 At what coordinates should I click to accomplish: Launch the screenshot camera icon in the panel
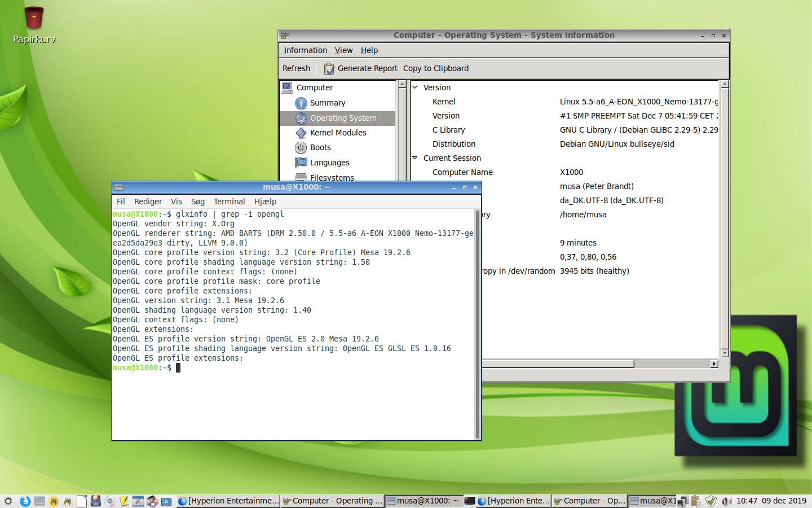[166, 501]
